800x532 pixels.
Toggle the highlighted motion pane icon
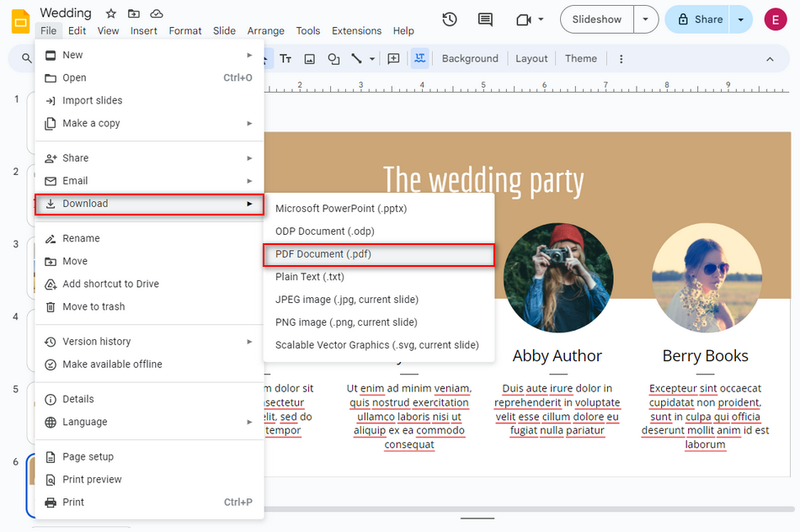click(x=419, y=58)
